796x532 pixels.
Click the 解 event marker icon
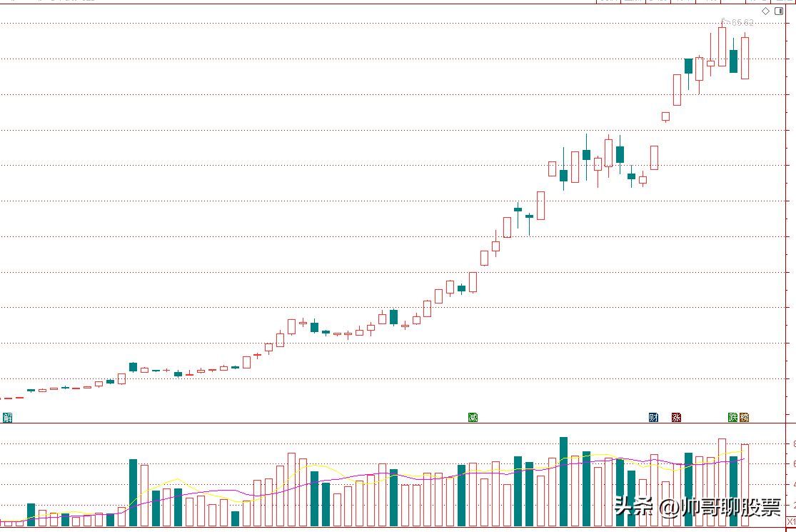coord(7,417)
